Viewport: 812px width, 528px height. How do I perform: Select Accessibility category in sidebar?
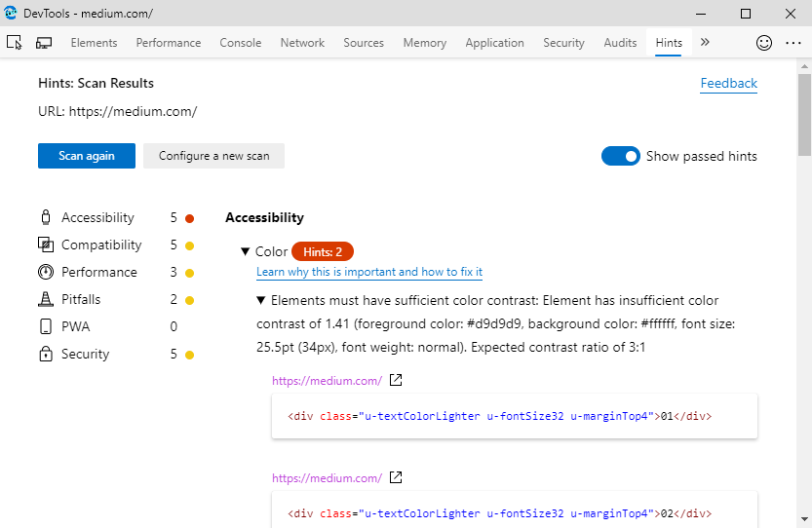[116, 217]
